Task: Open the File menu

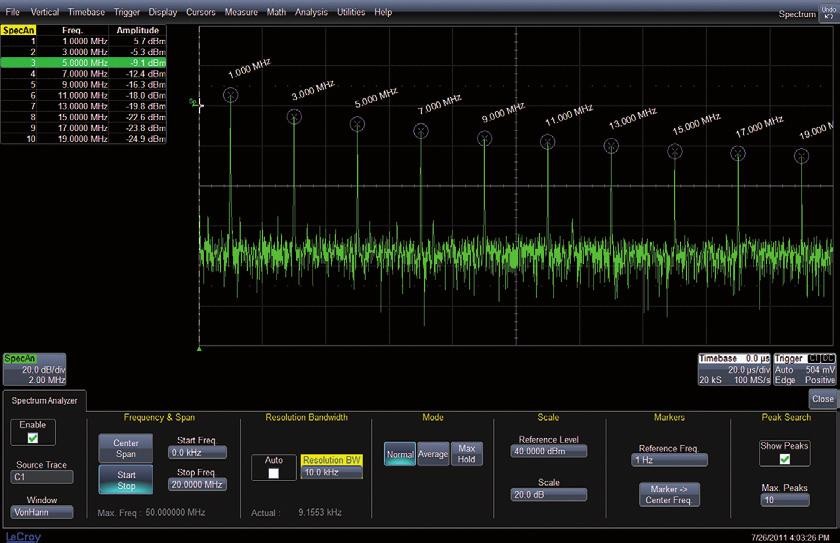Action: [x=12, y=12]
